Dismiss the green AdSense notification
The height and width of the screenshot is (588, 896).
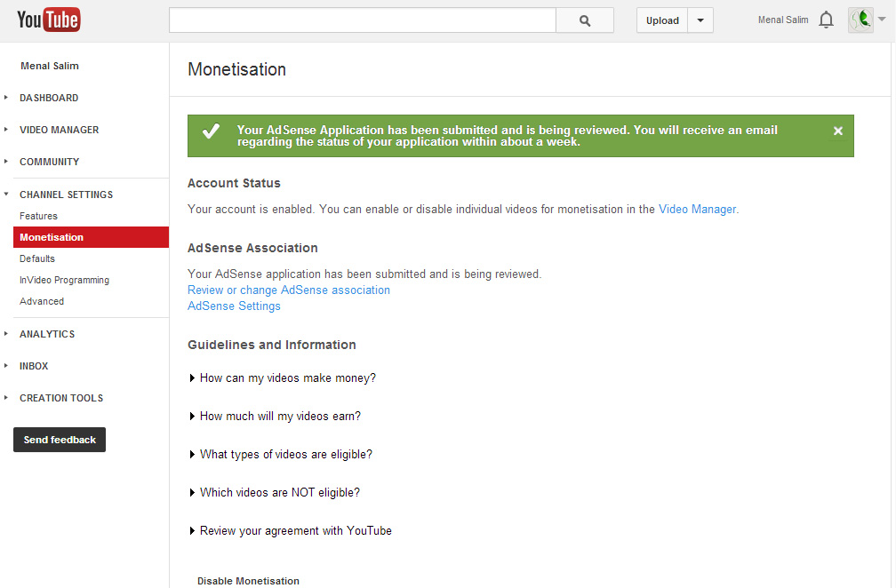click(x=837, y=131)
